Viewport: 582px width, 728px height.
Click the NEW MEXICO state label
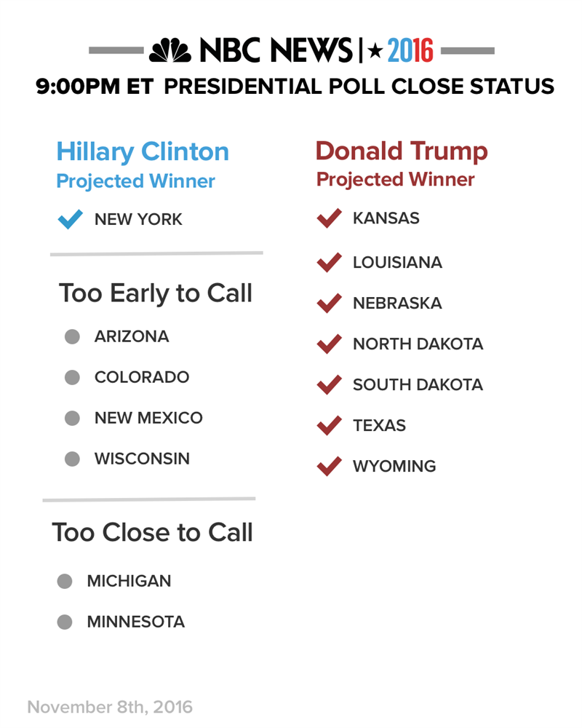[x=148, y=418]
